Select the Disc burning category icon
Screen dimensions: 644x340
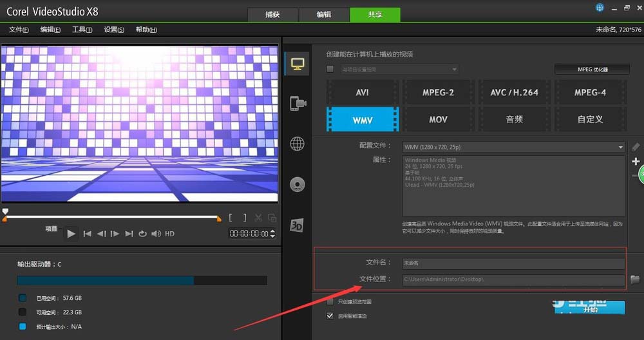(x=298, y=185)
